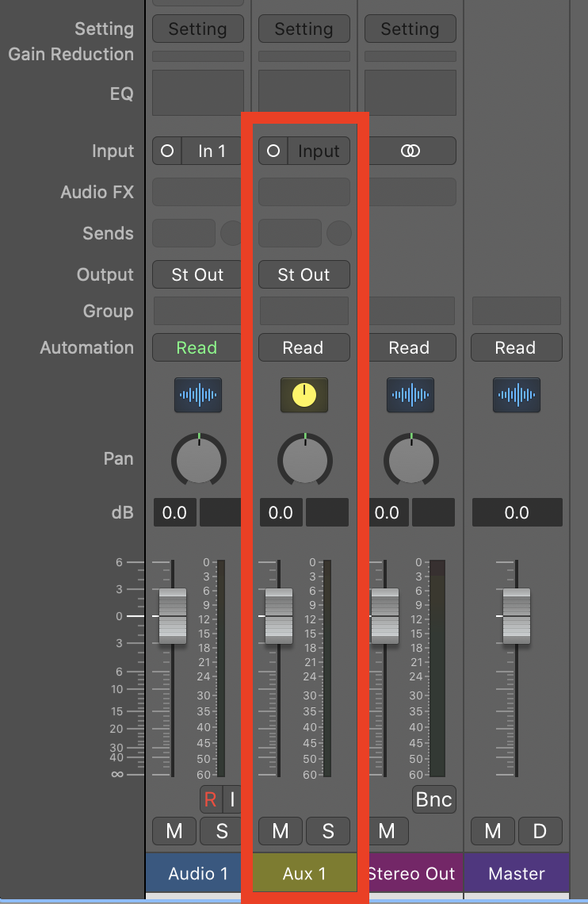Click the Master channel waveform icon
588x904 pixels.
pyautogui.click(x=517, y=395)
